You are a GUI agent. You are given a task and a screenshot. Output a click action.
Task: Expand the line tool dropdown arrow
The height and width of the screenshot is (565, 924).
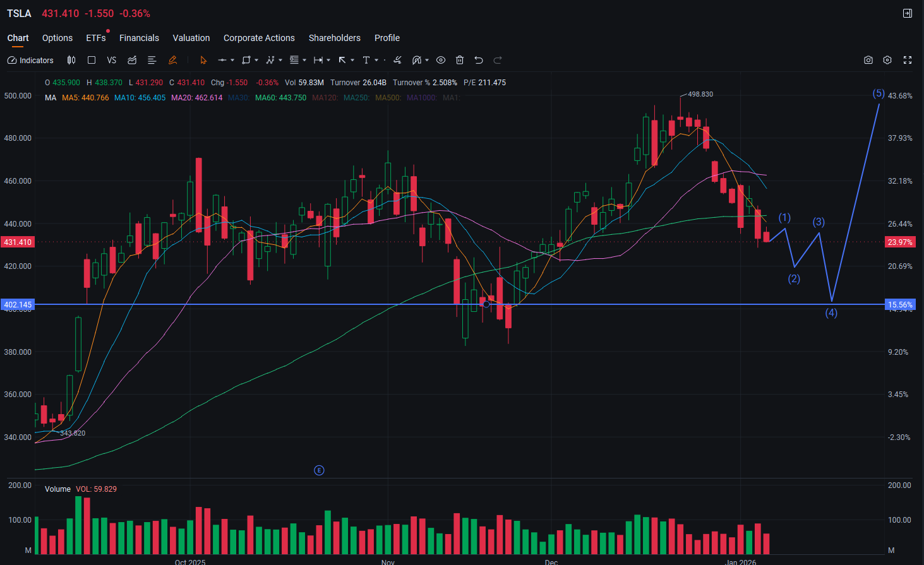232,60
